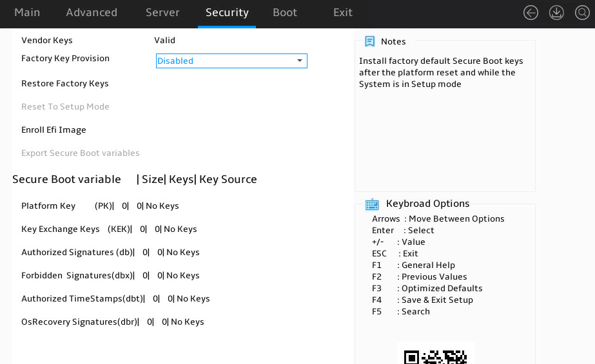Open Platform Key (PK) entry
The image size is (595, 364).
(100, 206)
